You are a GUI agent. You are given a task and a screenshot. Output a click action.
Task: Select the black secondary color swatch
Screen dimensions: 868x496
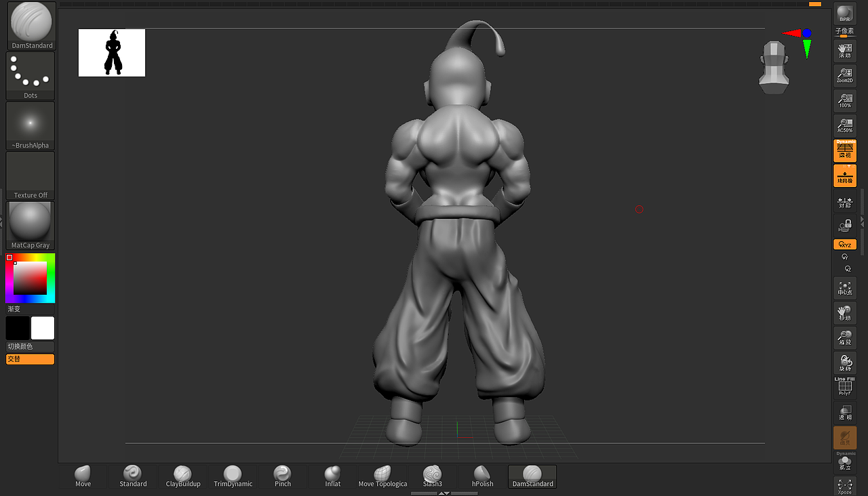tap(18, 328)
